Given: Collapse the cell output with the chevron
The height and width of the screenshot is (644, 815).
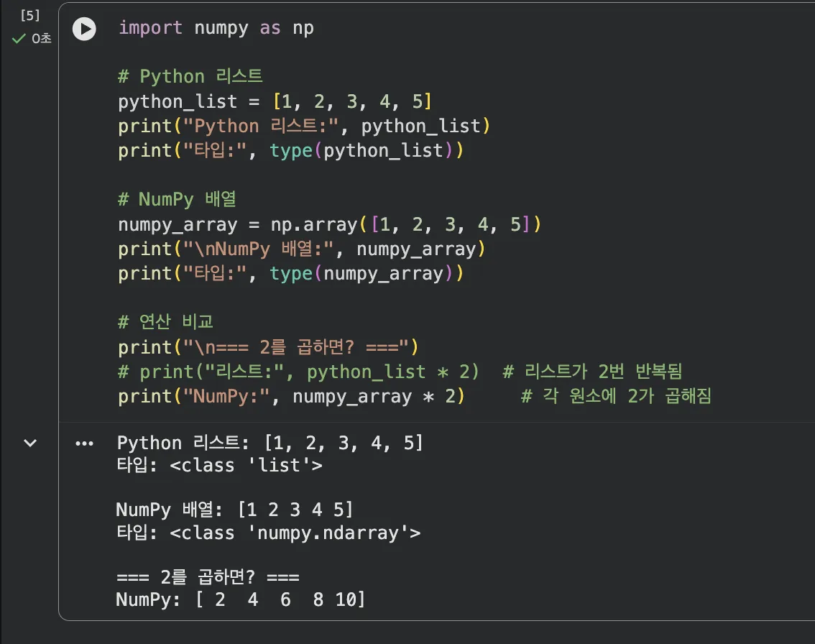Looking at the screenshot, I should 30,443.
